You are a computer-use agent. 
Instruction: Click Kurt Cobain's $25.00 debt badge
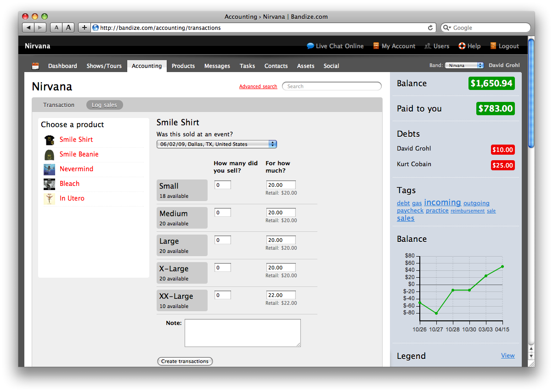(503, 165)
